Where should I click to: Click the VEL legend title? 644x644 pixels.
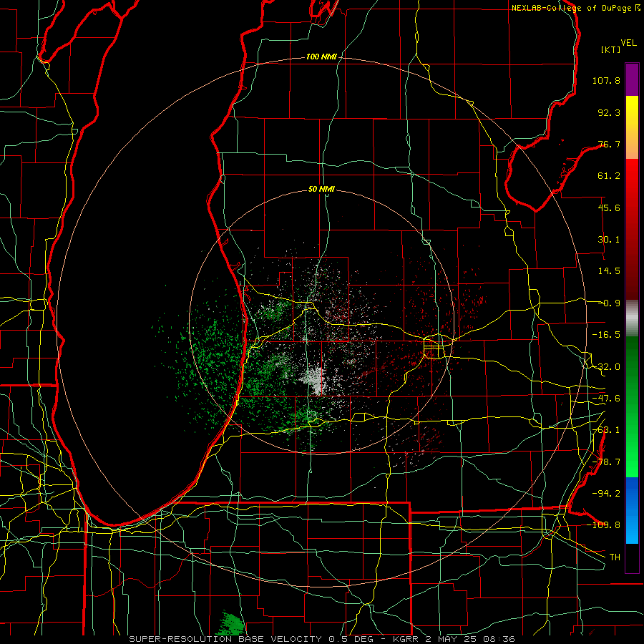(x=628, y=43)
